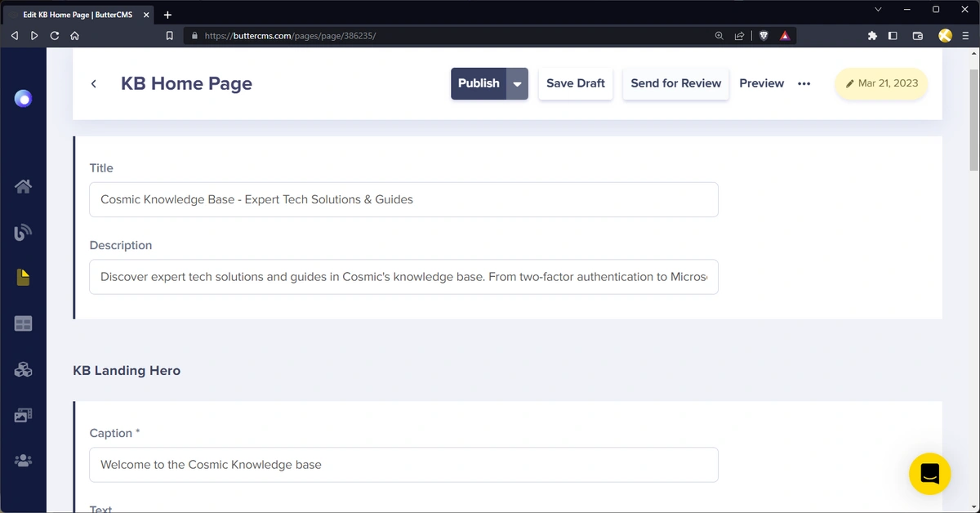Open Brave Shields lion icon
This screenshot has width=980, height=513.
pos(764,36)
